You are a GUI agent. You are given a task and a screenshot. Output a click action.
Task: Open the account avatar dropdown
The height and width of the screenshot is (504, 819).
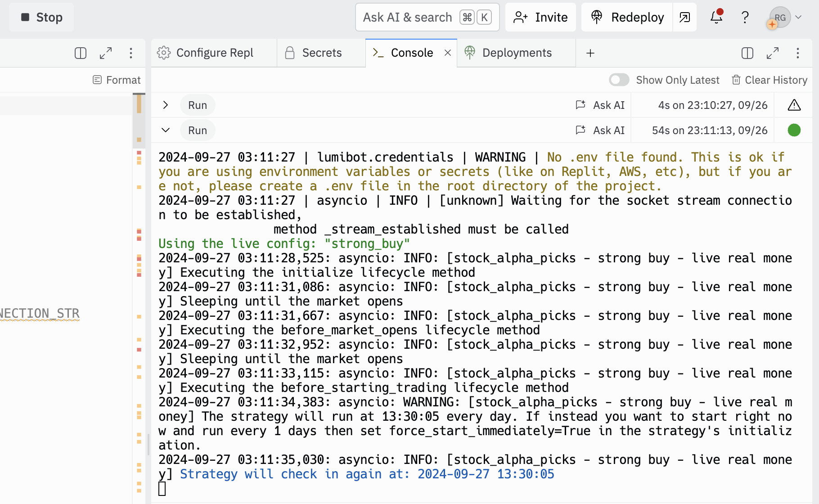point(785,17)
